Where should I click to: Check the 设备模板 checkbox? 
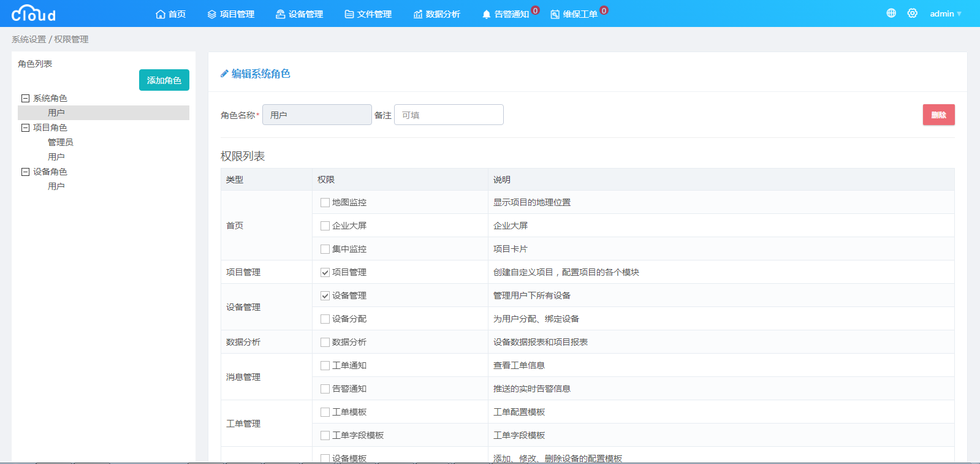coord(325,458)
